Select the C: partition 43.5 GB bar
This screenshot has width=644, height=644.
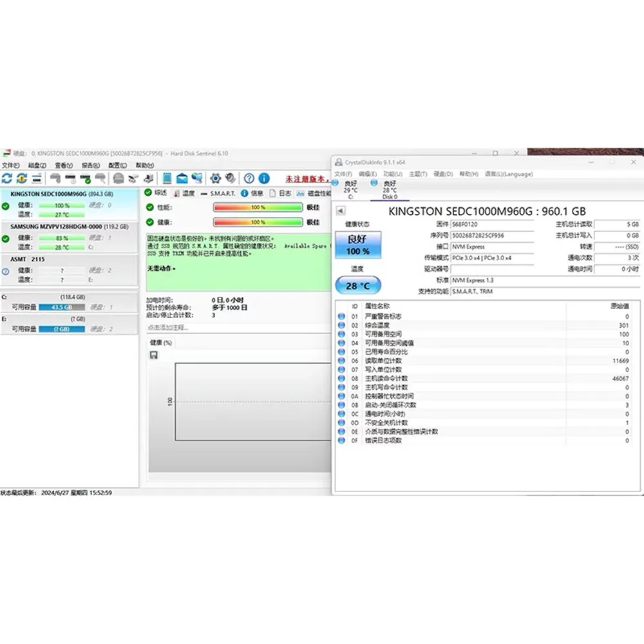click(x=62, y=307)
